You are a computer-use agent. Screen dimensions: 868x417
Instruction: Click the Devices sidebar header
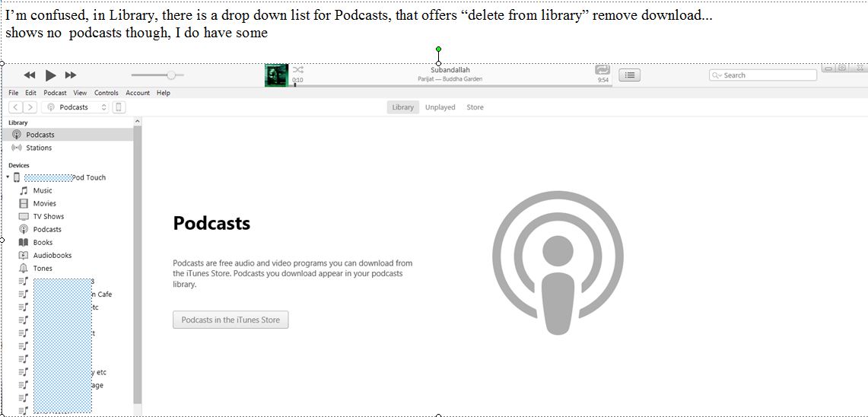coord(19,165)
